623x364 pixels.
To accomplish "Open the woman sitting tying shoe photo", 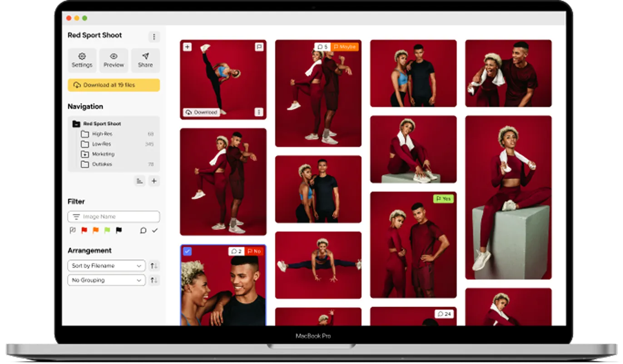I will coord(413,149).
